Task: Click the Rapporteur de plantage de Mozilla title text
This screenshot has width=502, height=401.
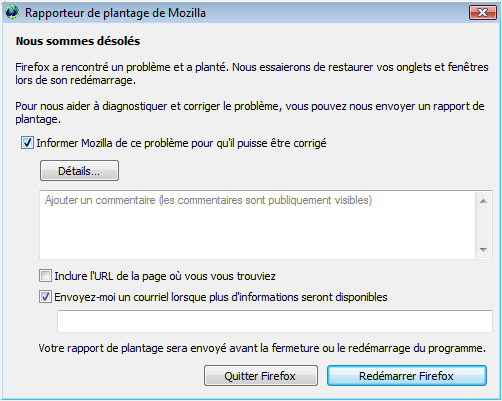Action: pos(115,13)
